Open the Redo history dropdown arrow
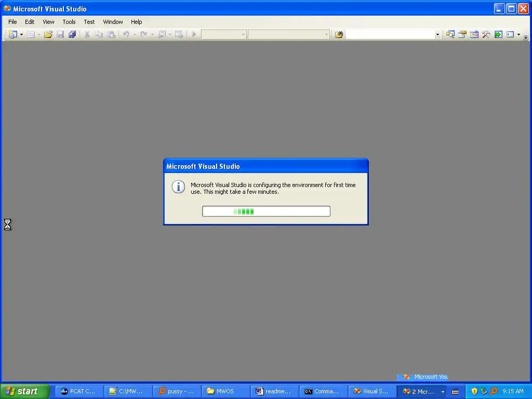 (x=152, y=34)
